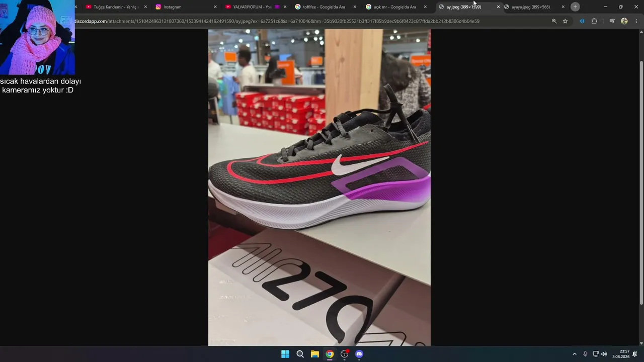The image size is (644, 362).
Task: Open OBS Studio from the taskbar
Action: [345, 354]
